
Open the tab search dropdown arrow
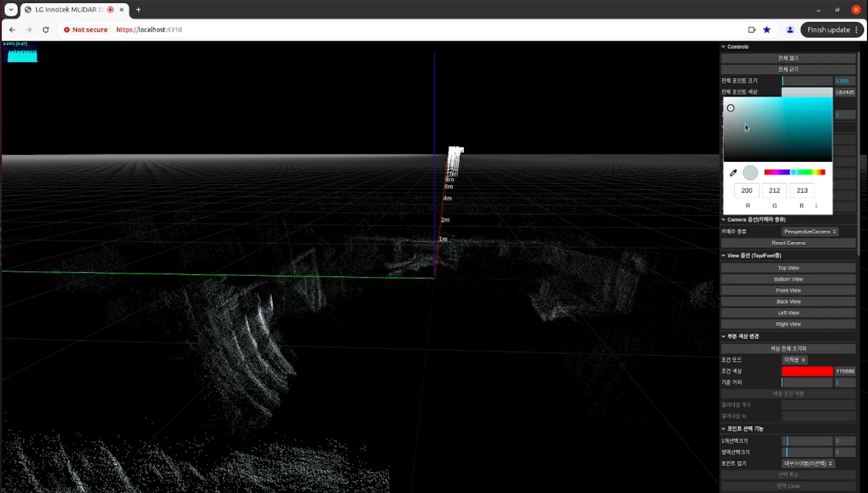[11, 10]
